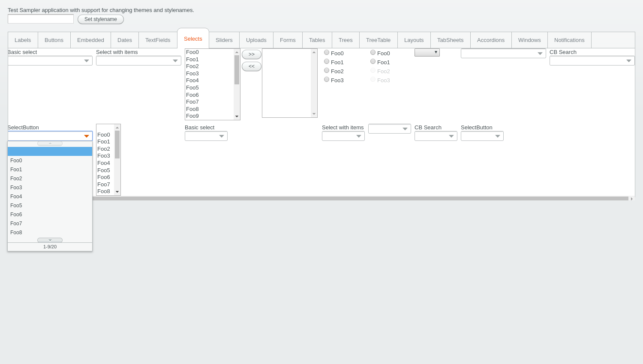Image resolution: width=643 pixels, height=364 pixels.
Task: Select first-column Foo2 radio button
Action: (327, 71)
